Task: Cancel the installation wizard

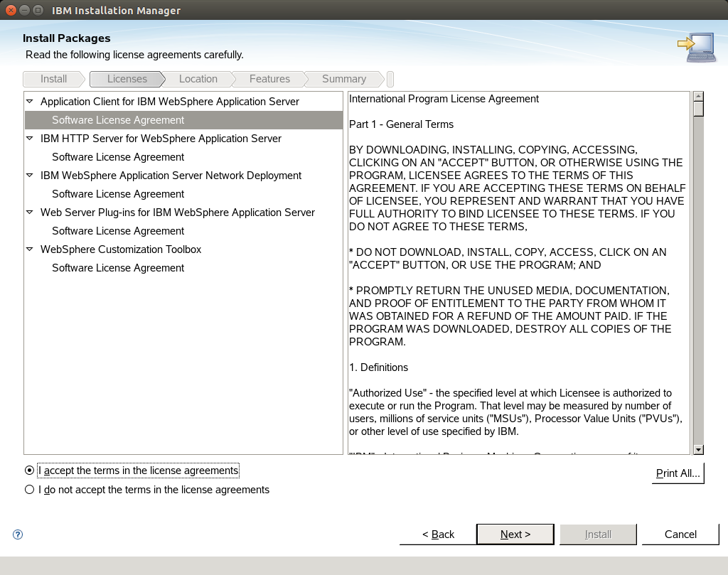Action: tap(680, 534)
